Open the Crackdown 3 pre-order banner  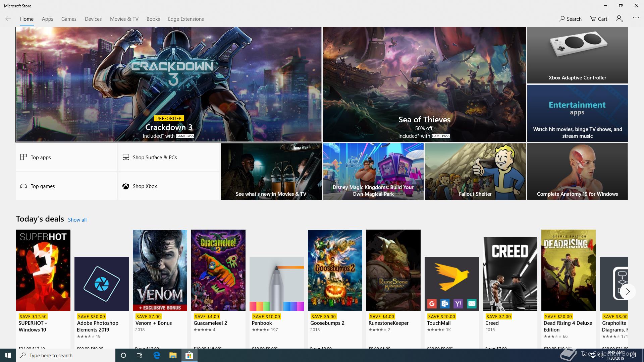(x=169, y=84)
